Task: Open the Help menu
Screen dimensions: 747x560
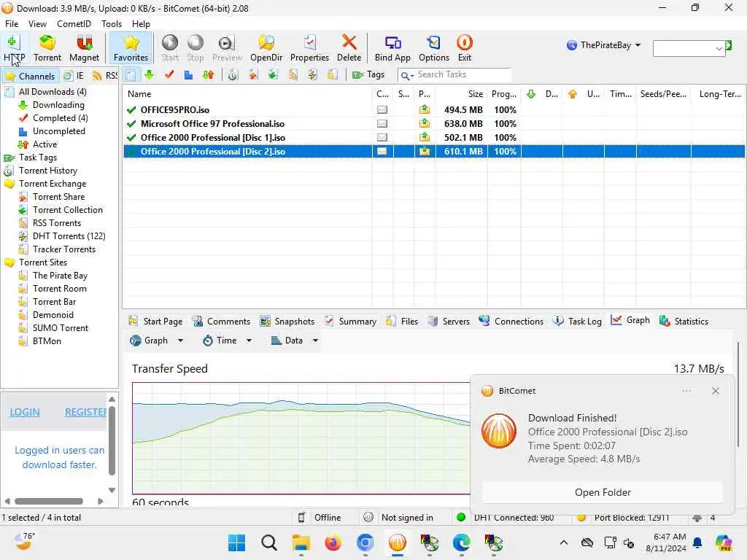Action: point(141,24)
